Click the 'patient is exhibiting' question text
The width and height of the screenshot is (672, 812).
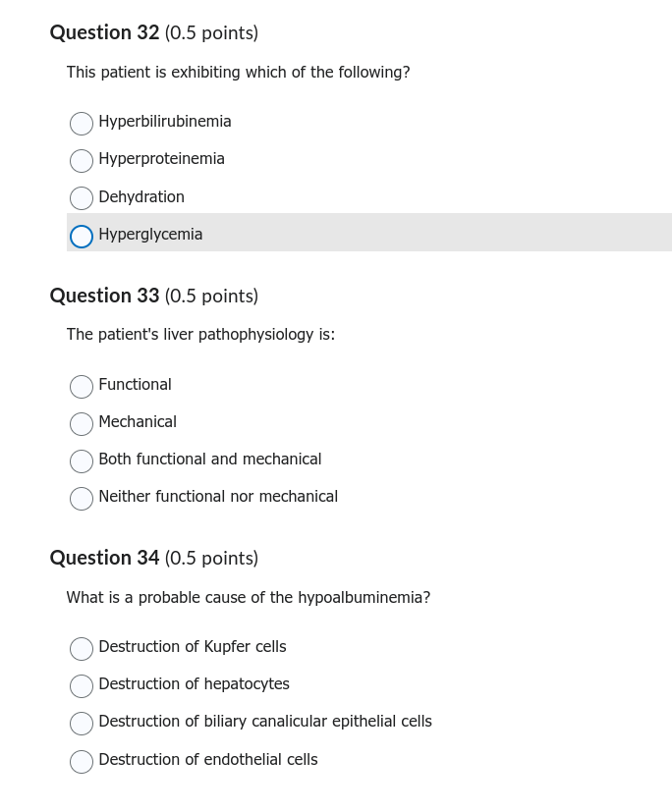click(238, 72)
